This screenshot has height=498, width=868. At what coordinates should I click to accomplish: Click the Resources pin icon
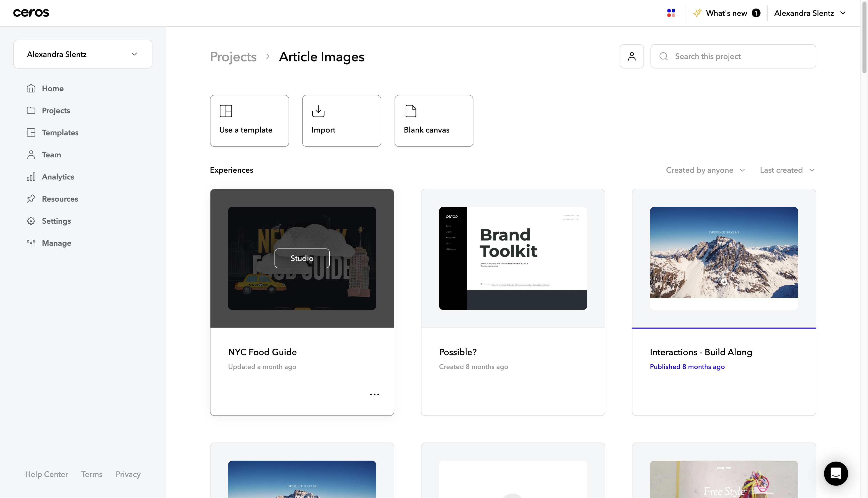(31, 199)
